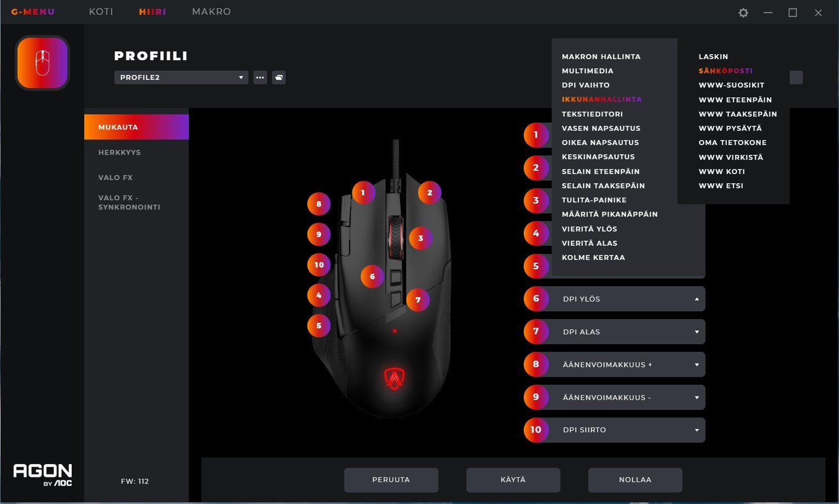Choose SÄHKÖPOSTI from the submenu

[x=726, y=71]
